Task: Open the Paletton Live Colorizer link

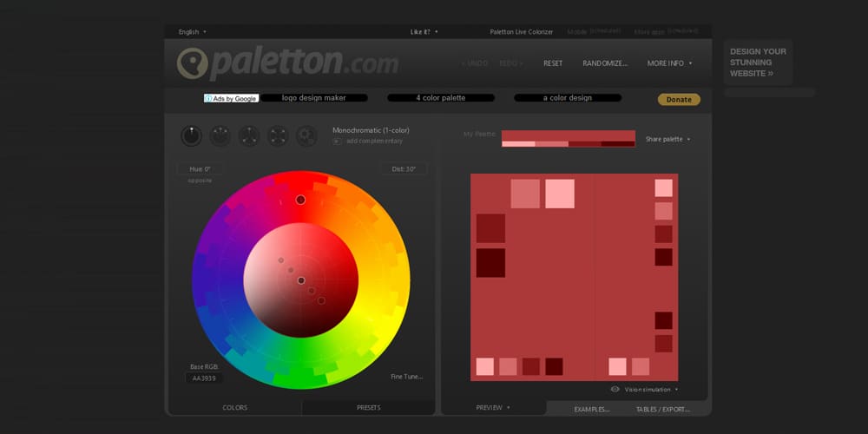Action: click(522, 32)
